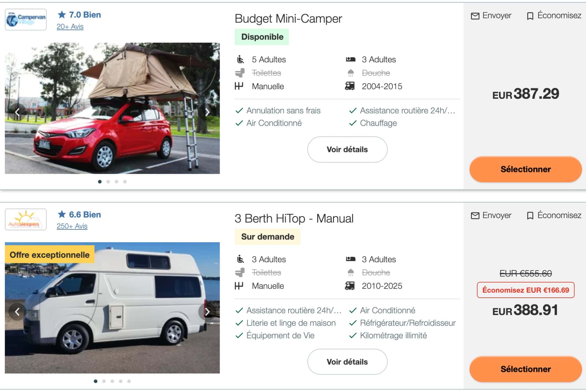Viewport: 586px width, 392px height.
Task: Click Voir détails for Budget Mini-Camper
Action: (347, 149)
